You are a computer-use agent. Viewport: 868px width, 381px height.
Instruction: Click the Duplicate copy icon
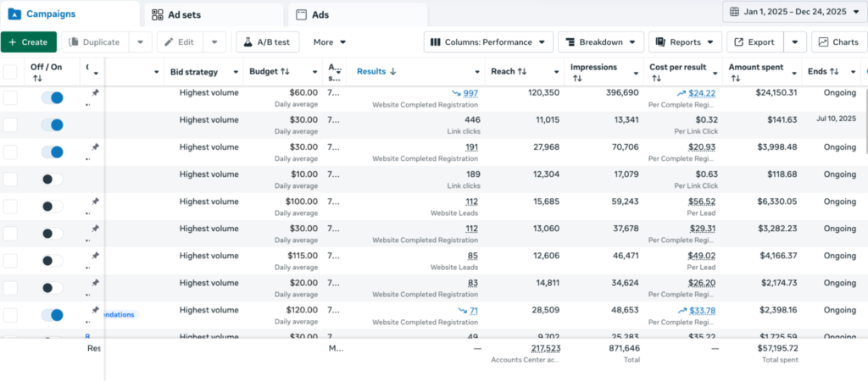[x=74, y=41]
